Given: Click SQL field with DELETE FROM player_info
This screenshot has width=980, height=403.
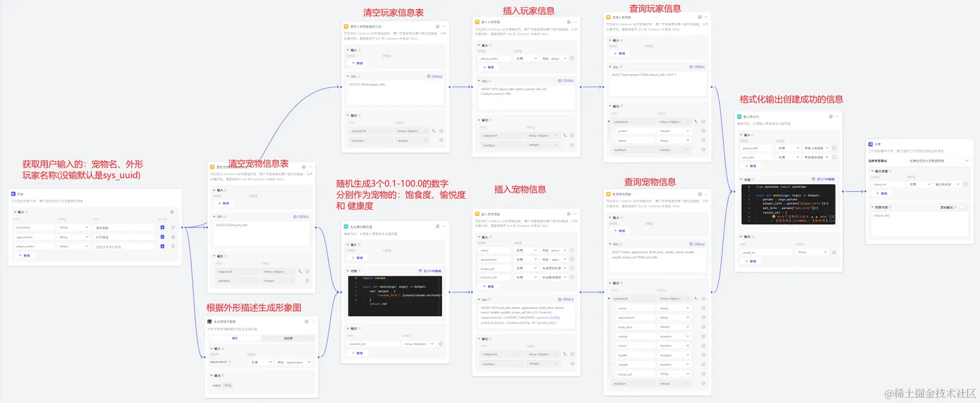Looking at the screenshot, I should pyautogui.click(x=395, y=93).
